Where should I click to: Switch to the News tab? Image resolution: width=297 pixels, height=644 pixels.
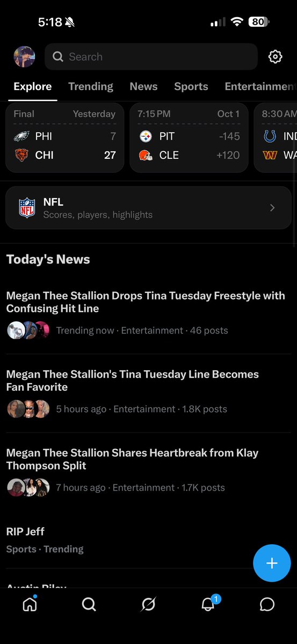pos(143,86)
